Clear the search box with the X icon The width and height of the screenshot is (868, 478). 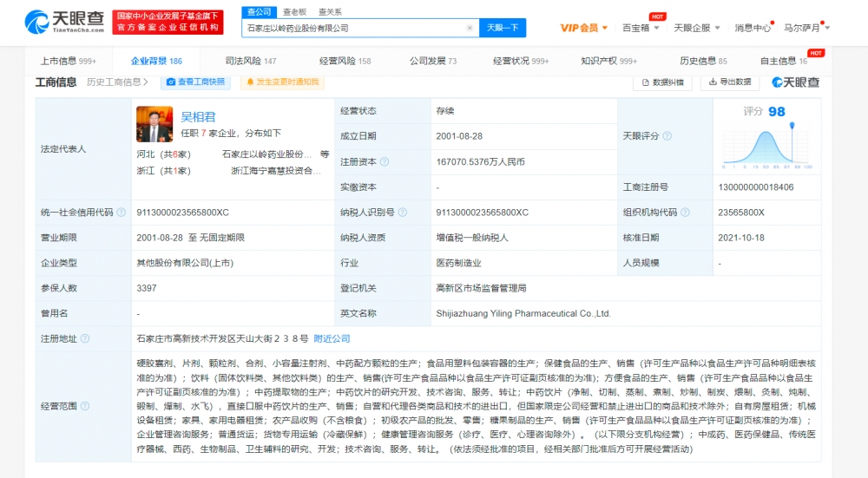(x=470, y=28)
